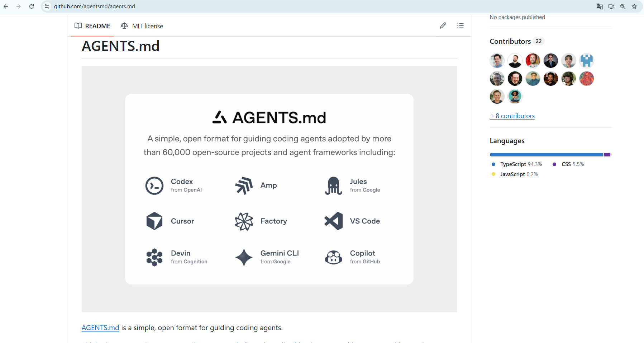The width and height of the screenshot is (644, 343).
Task: Click the Cursor cube logo
Action: pos(154,221)
